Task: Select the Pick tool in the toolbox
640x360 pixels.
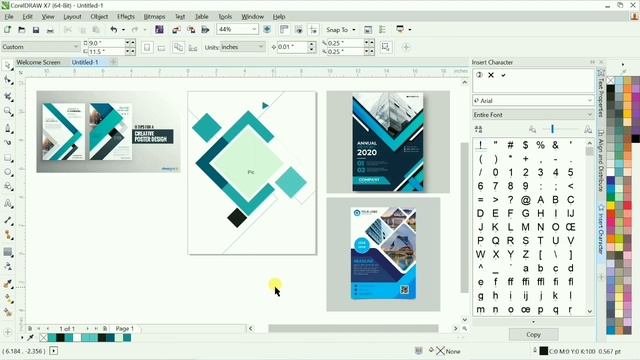Action: pyautogui.click(x=8, y=65)
